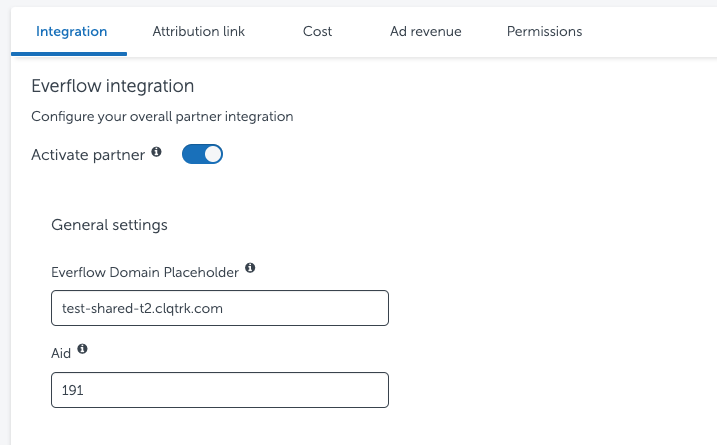Click the Activate partner info icon
The width and height of the screenshot is (717, 445).
pos(156,151)
